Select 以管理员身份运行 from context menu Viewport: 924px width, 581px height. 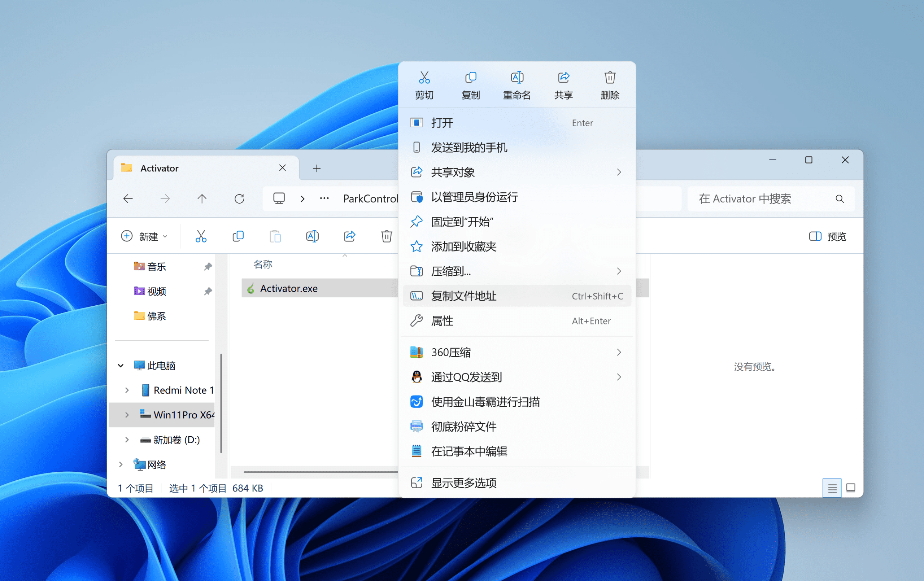(474, 197)
